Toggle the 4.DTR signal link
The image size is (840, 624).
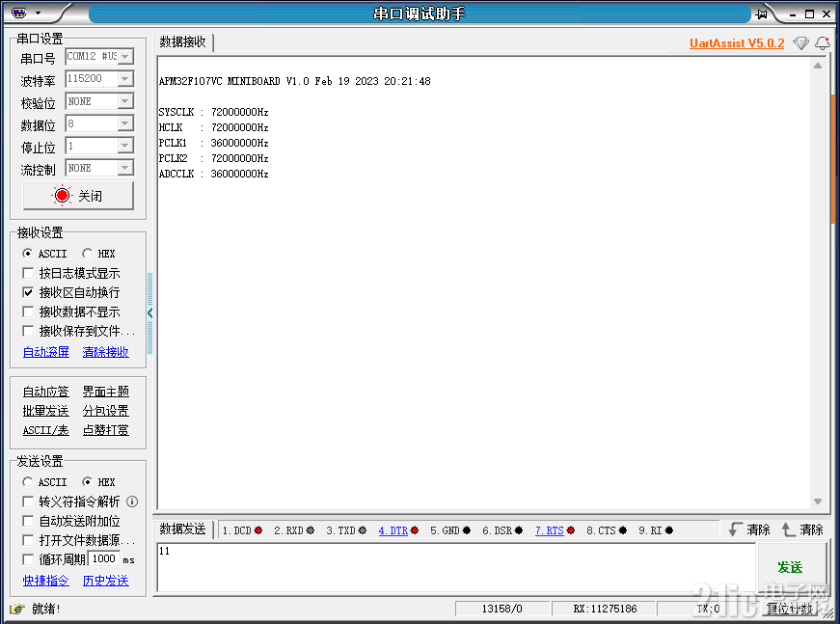pyautogui.click(x=393, y=530)
